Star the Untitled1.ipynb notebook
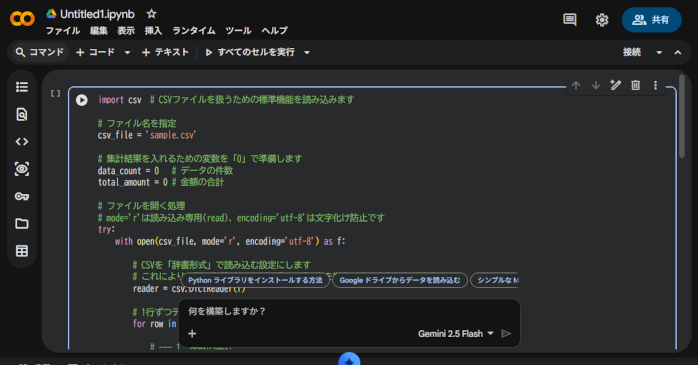Screen dimensions: 698x365 click(x=151, y=14)
